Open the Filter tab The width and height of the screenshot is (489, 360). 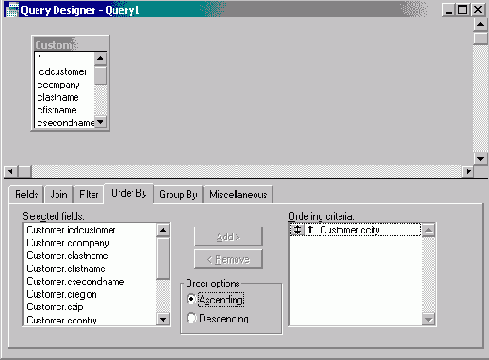[88, 194]
